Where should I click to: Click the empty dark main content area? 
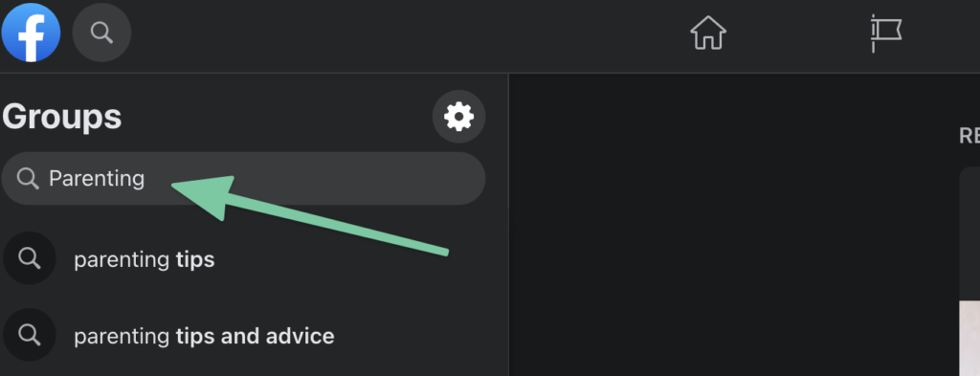[731, 225]
